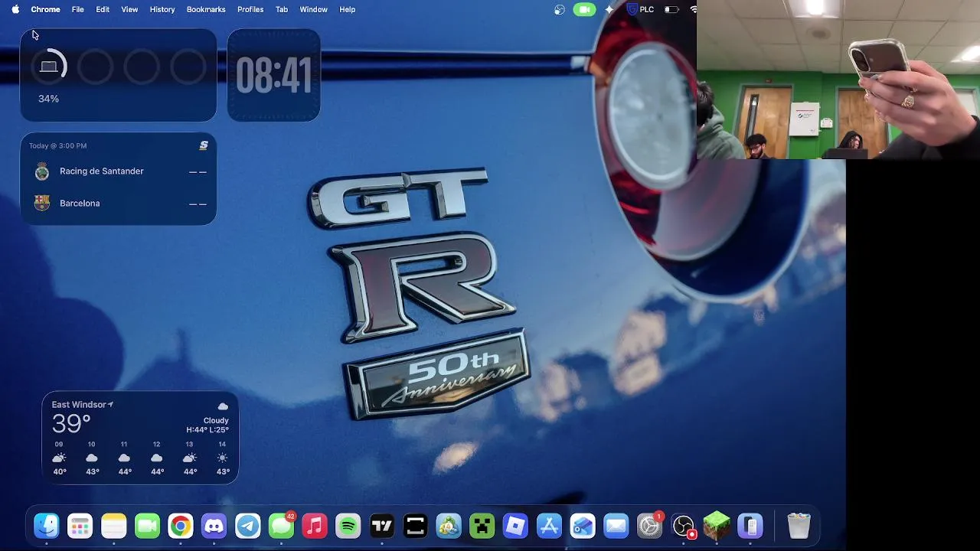Open the Window menu
Image resolution: width=980 pixels, height=551 pixels.
pos(313,9)
